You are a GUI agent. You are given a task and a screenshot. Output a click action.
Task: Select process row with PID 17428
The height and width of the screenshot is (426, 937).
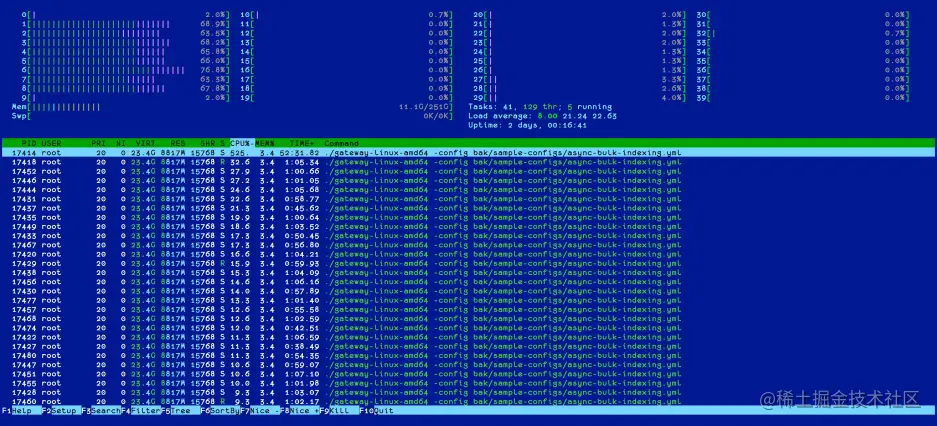point(468,392)
